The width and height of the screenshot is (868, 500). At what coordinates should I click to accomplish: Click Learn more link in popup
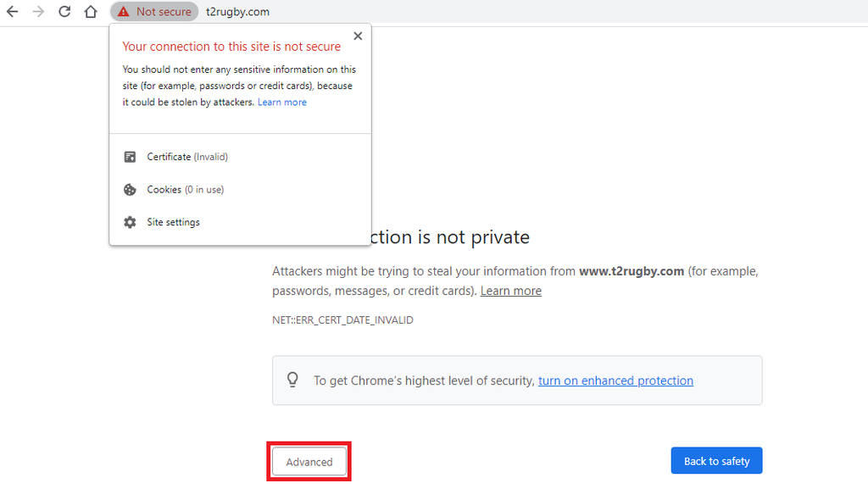coord(281,103)
